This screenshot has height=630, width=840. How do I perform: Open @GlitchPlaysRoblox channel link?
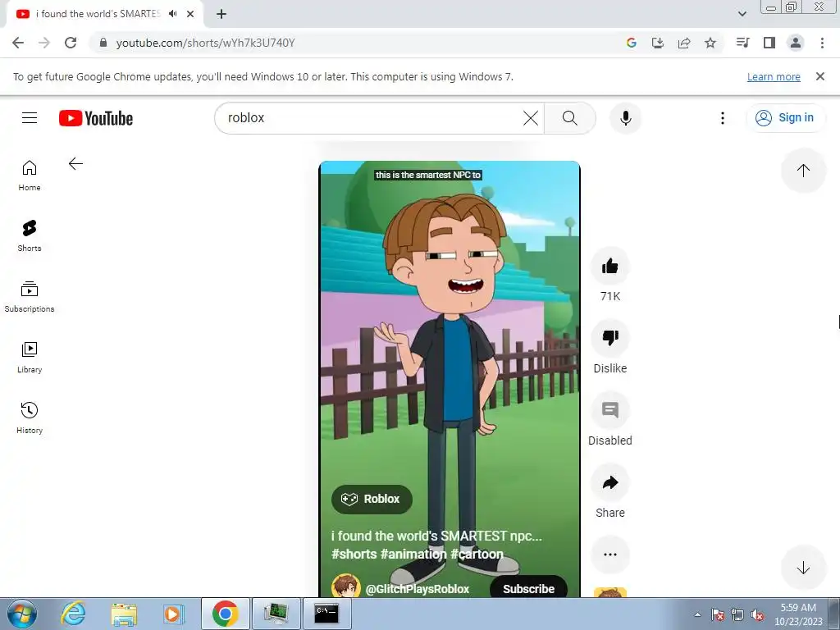pyautogui.click(x=418, y=589)
